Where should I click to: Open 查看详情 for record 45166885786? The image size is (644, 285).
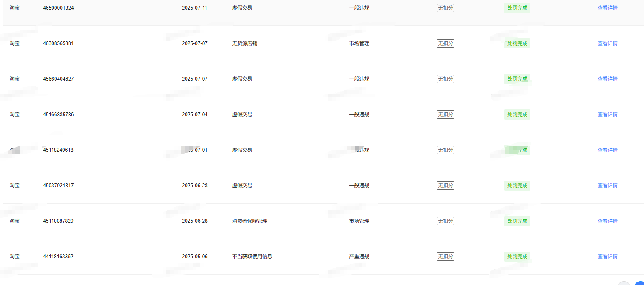point(607,115)
